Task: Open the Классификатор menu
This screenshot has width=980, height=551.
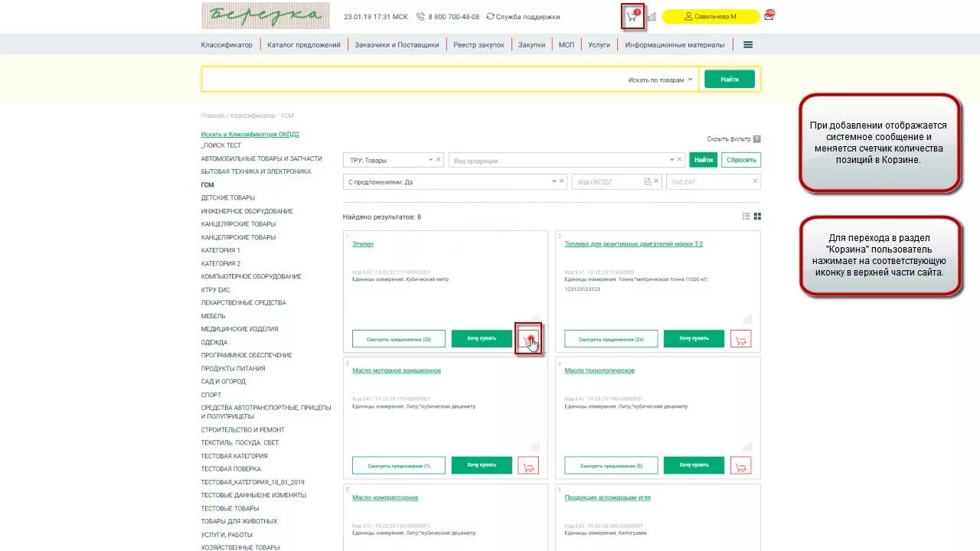Action: (x=227, y=45)
